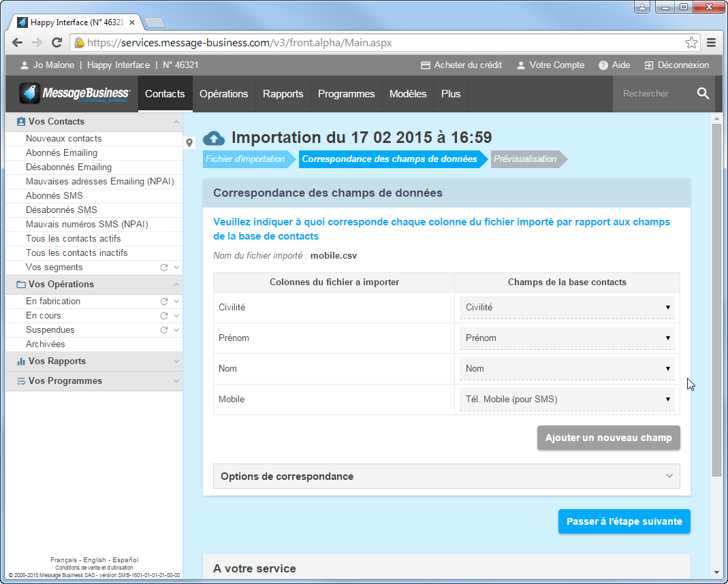
Task: Click Passer à l'étape suivante
Action: tap(624, 521)
